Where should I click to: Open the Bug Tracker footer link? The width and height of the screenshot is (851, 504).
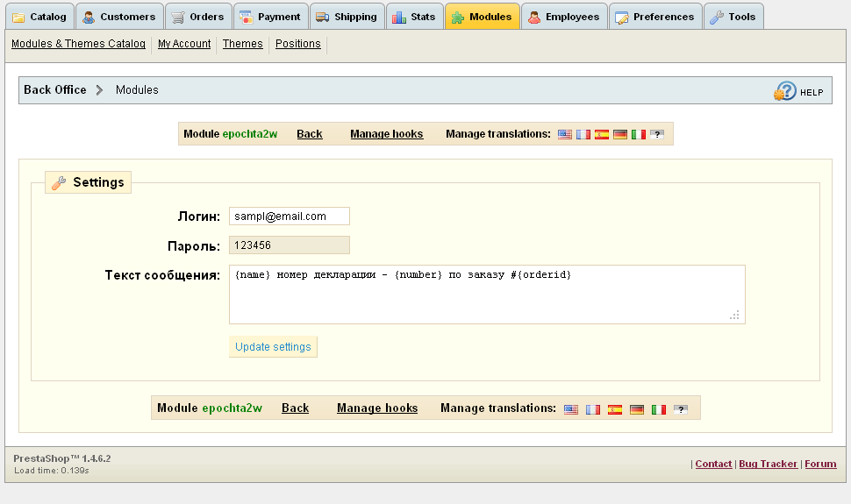(x=768, y=464)
